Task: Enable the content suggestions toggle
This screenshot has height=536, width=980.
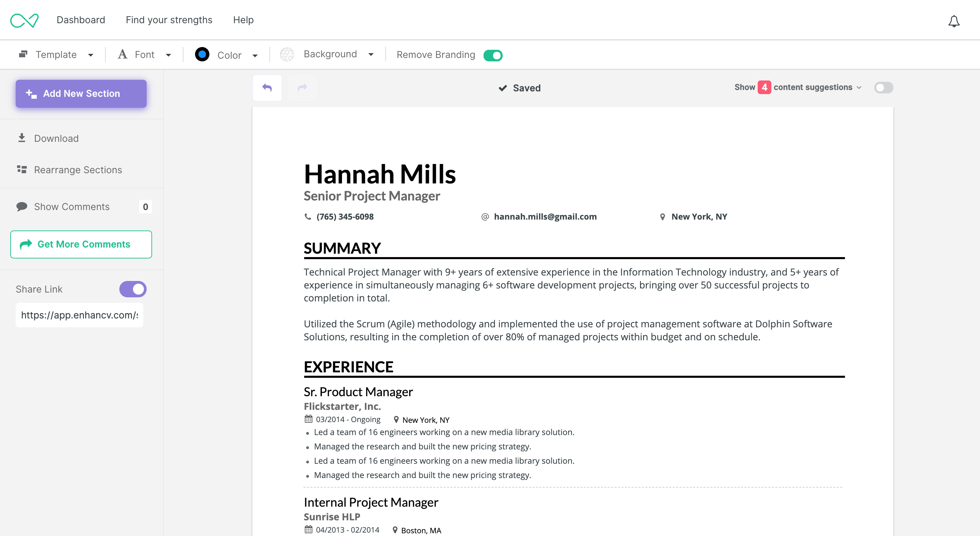Action: [x=883, y=88]
